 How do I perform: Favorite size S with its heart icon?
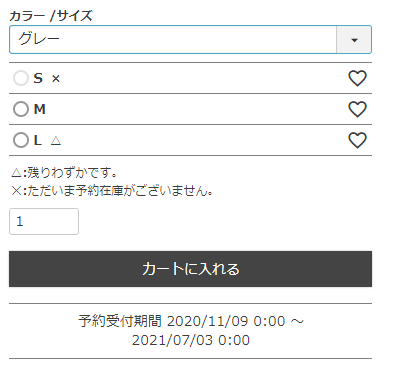click(357, 78)
